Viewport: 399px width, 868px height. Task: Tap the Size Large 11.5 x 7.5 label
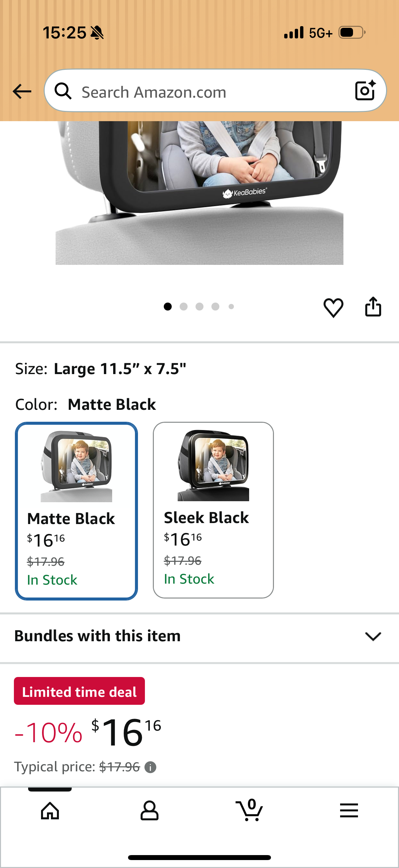coord(100,369)
